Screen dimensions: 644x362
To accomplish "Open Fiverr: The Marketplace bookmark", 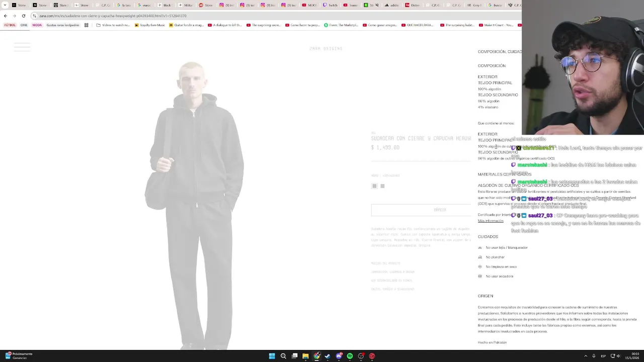I will coord(341,25).
